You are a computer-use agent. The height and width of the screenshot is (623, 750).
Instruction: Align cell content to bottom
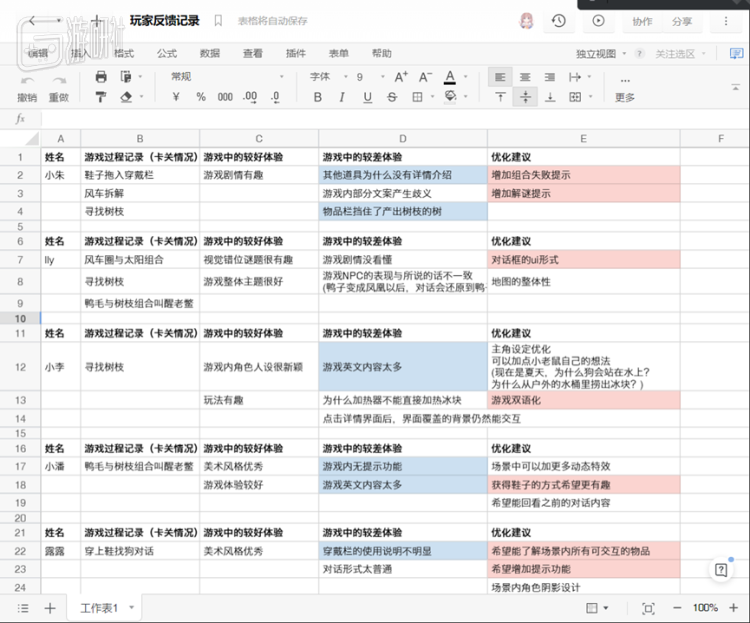[551, 97]
